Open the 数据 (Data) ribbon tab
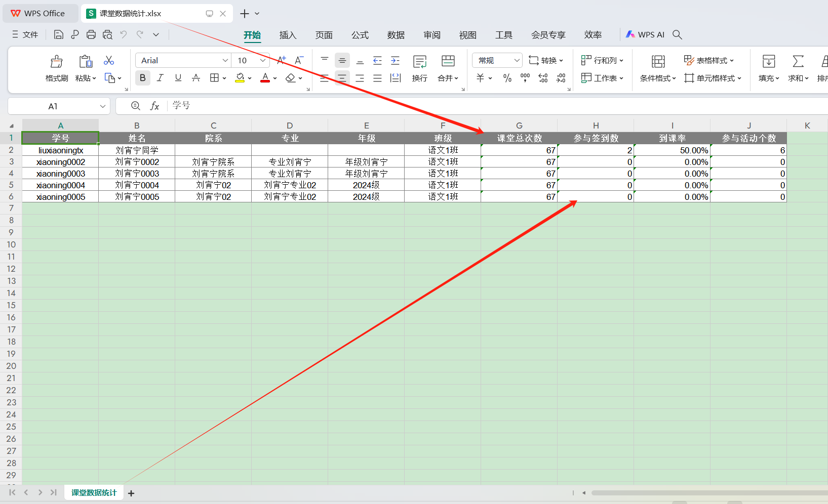The image size is (828, 504). coord(396,35)
